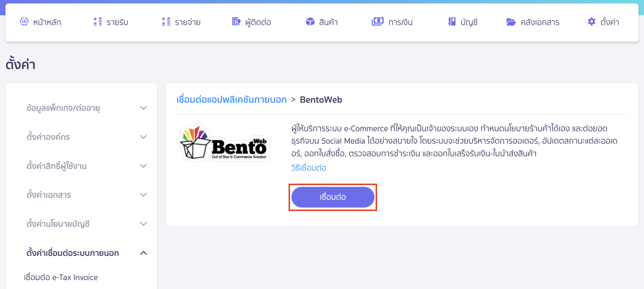Select the บัญชี accounting ledger icon
This screenshot has height=289, width=644.
(452, 22)
